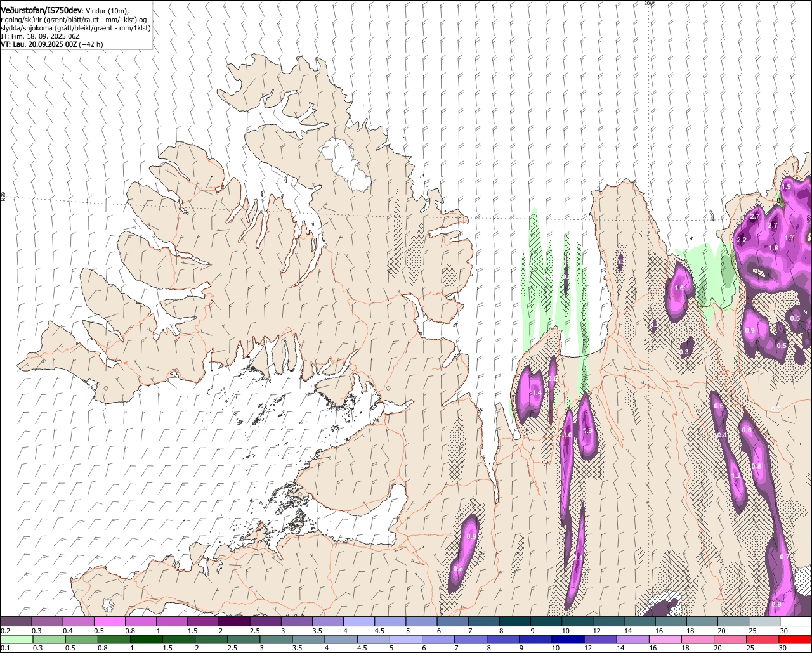
Task: Pick lower legend swatch between 0.1 and 0.3
Action: click(18, 640)
